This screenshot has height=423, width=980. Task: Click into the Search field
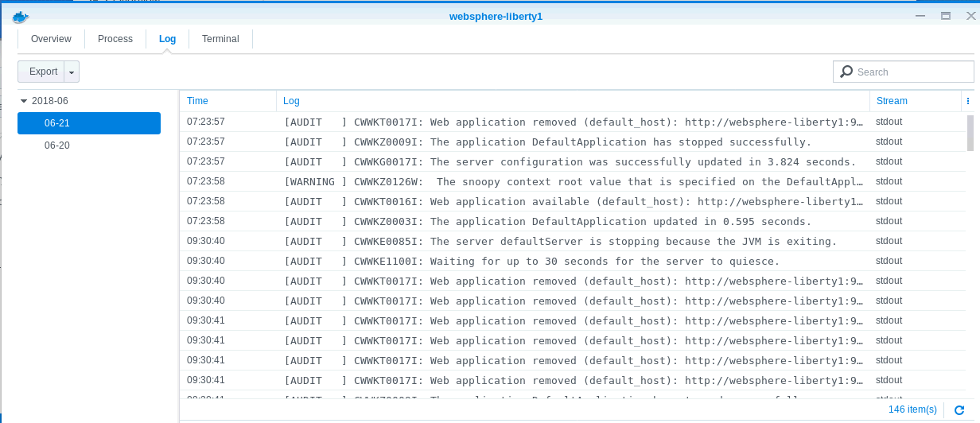[x=912, y=72]
